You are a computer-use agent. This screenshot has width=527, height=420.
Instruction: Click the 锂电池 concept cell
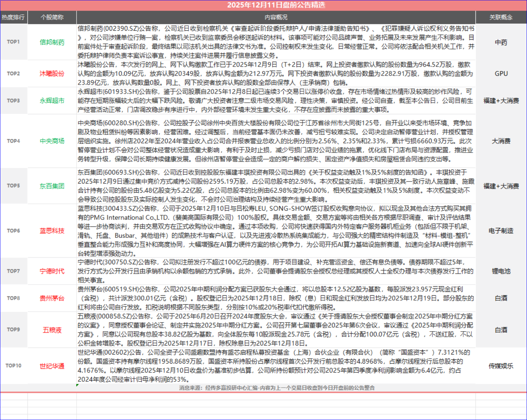[501, 271]
